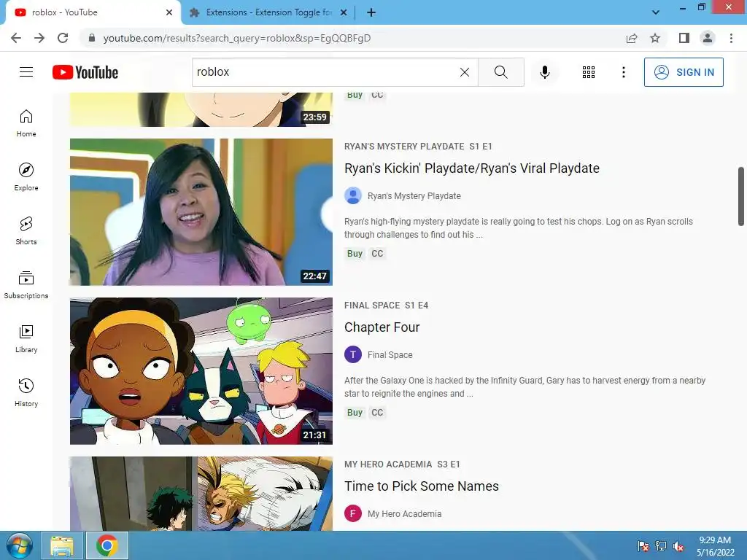
Task: Visit Final Space channel name
Action: pos(390,355)
